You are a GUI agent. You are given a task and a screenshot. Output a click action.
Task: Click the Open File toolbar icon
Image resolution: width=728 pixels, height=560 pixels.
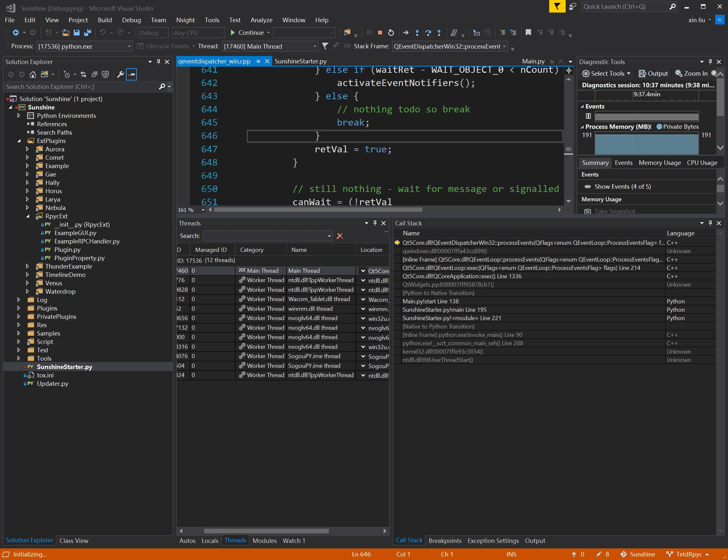click(66, 33)
